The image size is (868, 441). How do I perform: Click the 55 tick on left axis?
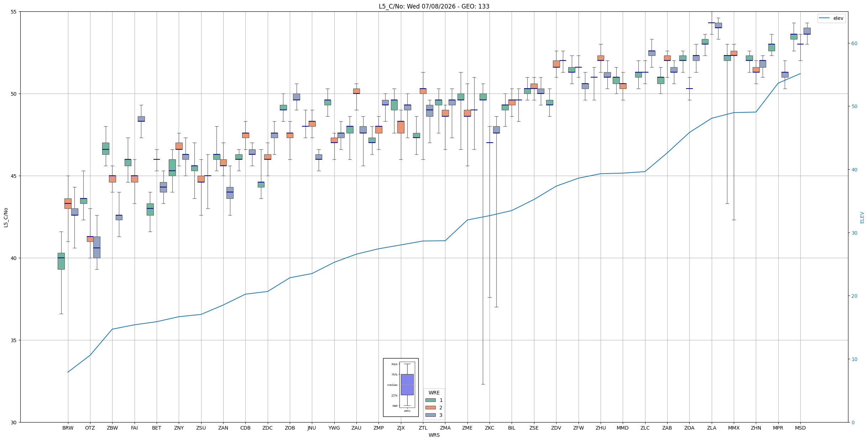(14, 12)
